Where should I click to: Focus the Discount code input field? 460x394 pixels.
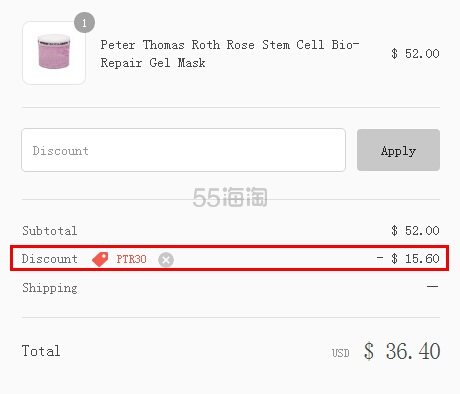pos(183,150)
